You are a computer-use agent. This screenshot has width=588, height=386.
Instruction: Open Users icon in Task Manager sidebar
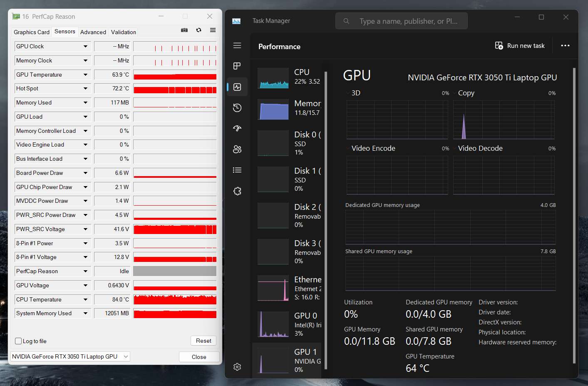tap(237, 149)
